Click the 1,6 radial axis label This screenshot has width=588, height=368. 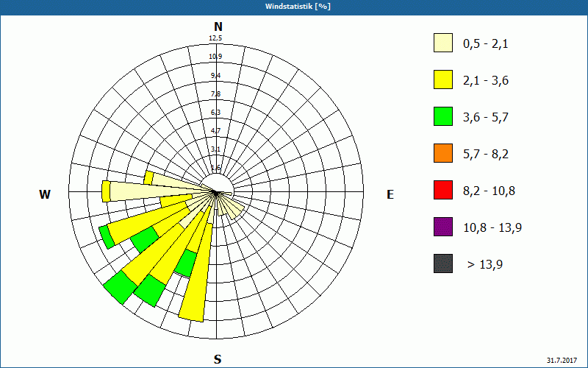coord(215,168)
